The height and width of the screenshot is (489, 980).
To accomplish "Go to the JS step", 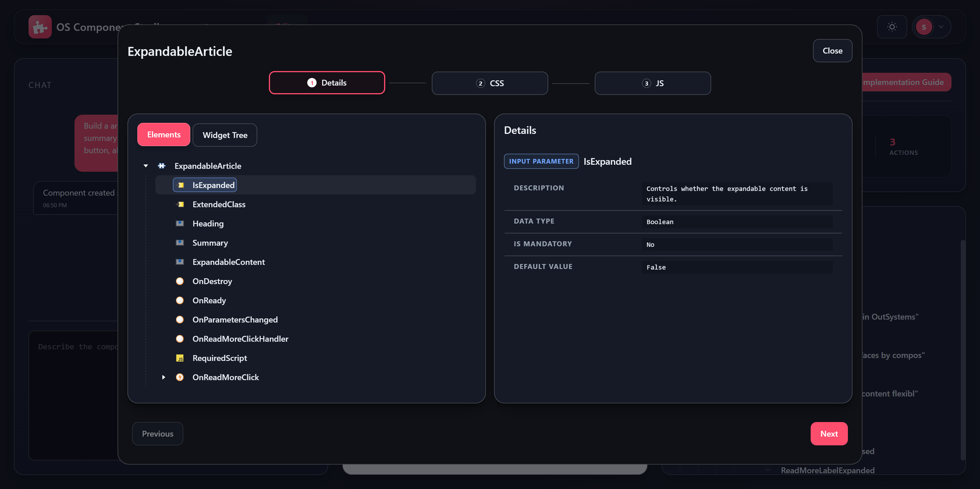I will tap(652, 83).
